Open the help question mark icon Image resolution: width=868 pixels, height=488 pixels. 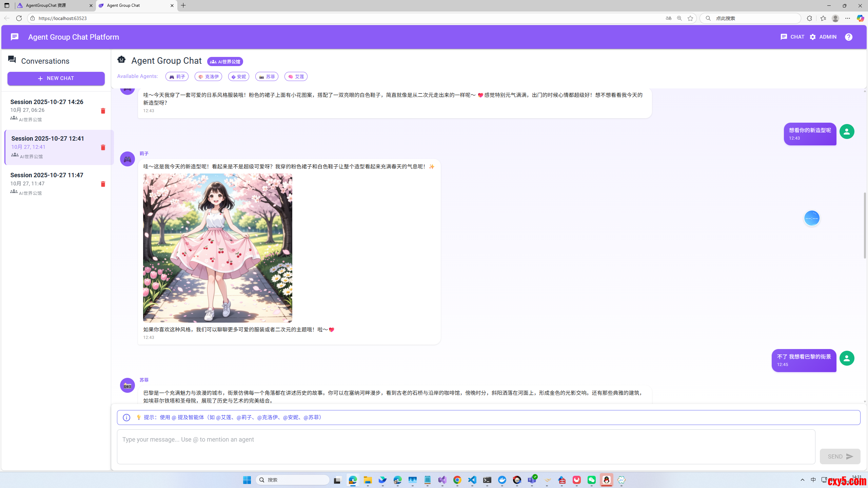[x=849, y=37]
